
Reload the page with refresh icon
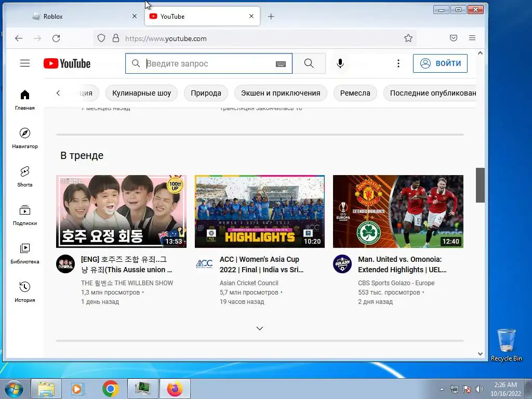coord(56,38)
